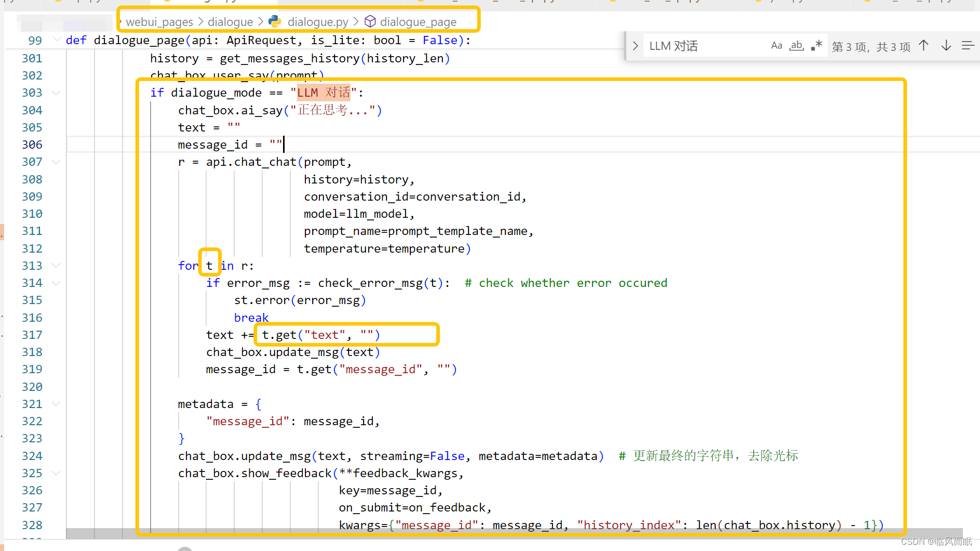The height and width of the screenshot is (551, 980).
Task: Click get_messages_history call on line 301
Action: pyautogui.click(x=335, y=58)
